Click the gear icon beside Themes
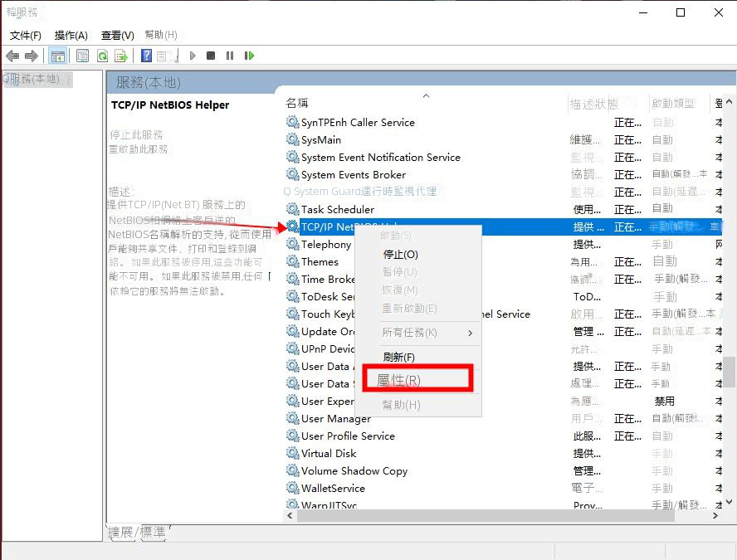This screenshot has height=560, width=737. 292,261
